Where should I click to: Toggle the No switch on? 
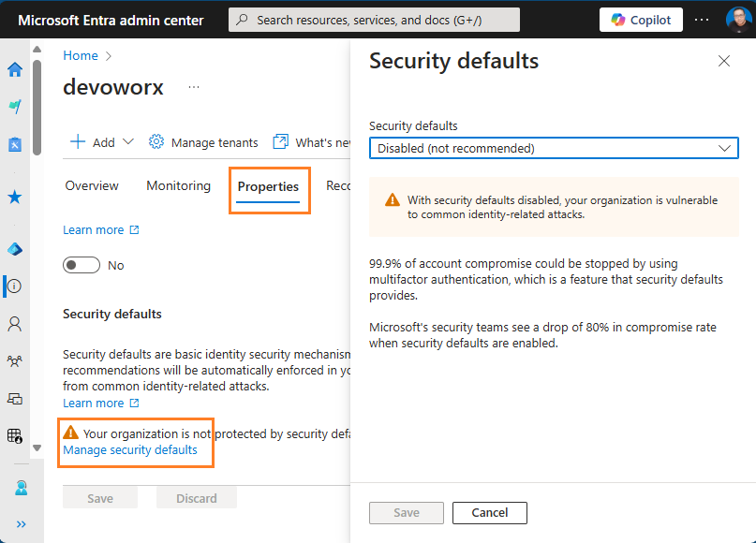(x=82, y=265)
